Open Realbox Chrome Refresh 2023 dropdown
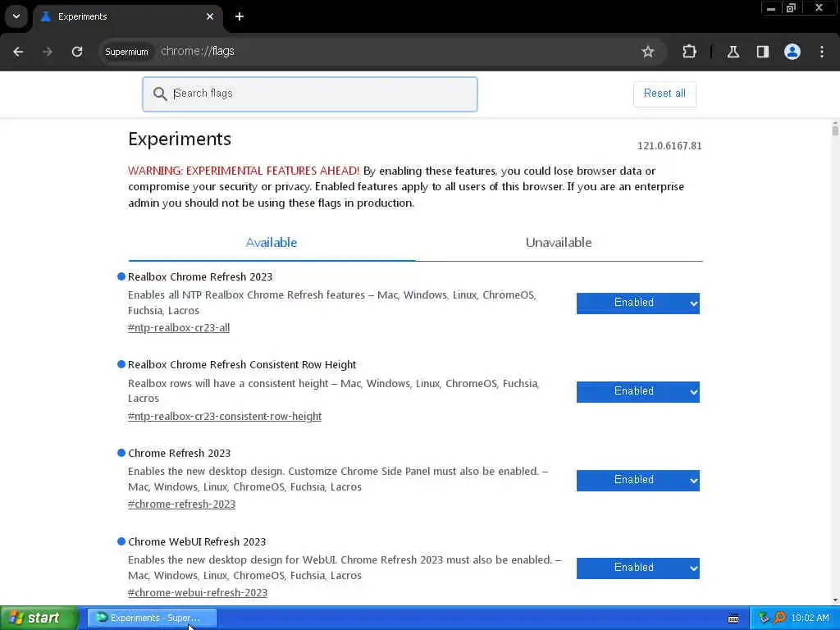This screenshot has width=840, height=630. (x=637, y=304)
